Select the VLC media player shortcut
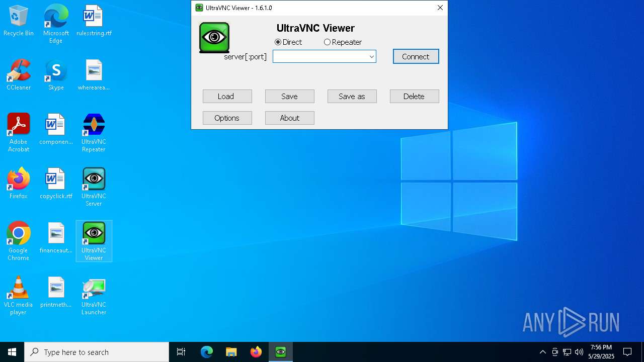The width and height of the screenshot is (644, 362). 19,296
